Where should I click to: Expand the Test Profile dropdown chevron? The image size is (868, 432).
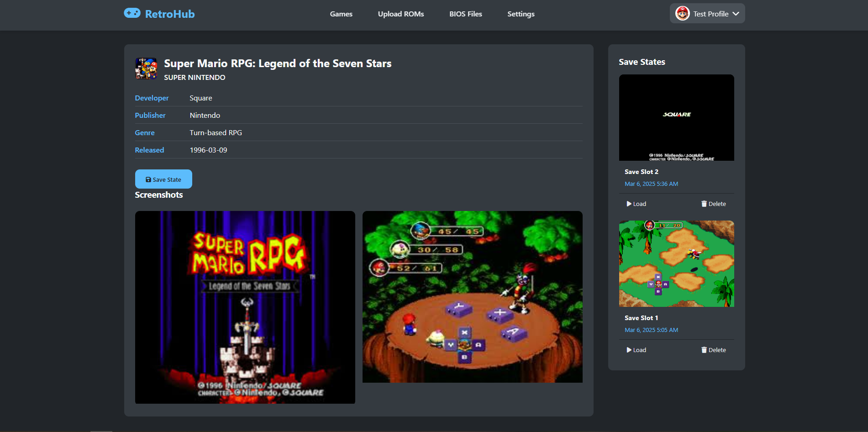click(x=736, y=14)
